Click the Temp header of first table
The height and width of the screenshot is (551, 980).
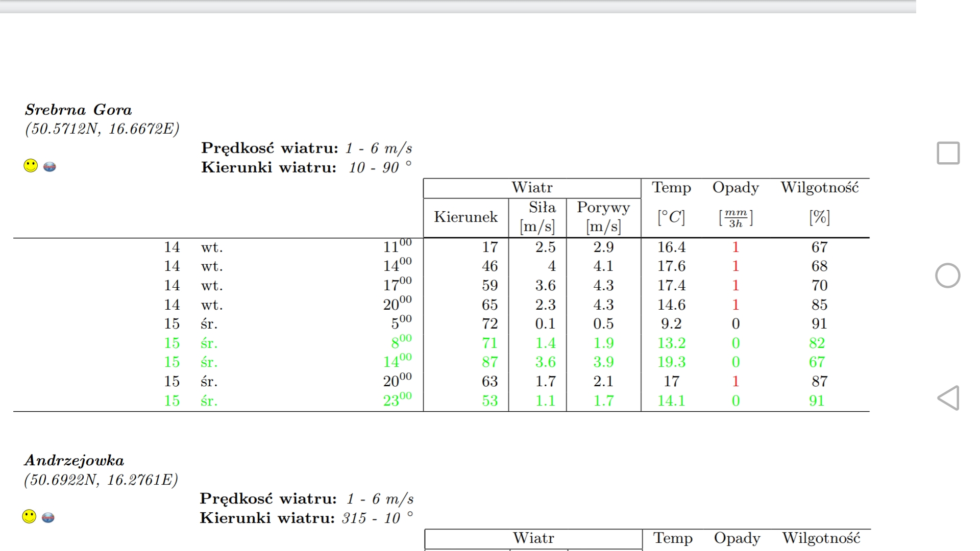coord(671,188)
